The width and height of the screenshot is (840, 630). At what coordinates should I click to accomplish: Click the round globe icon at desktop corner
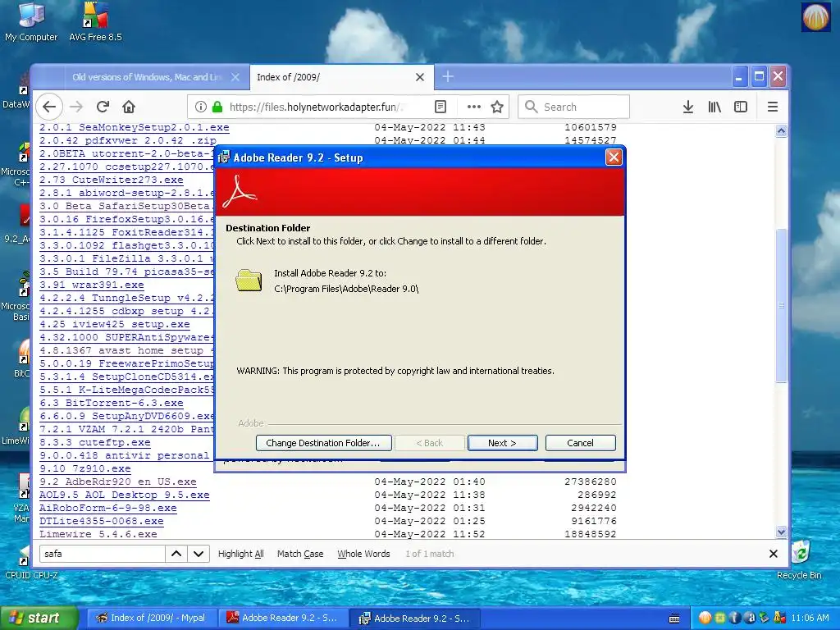coord(815,17)
